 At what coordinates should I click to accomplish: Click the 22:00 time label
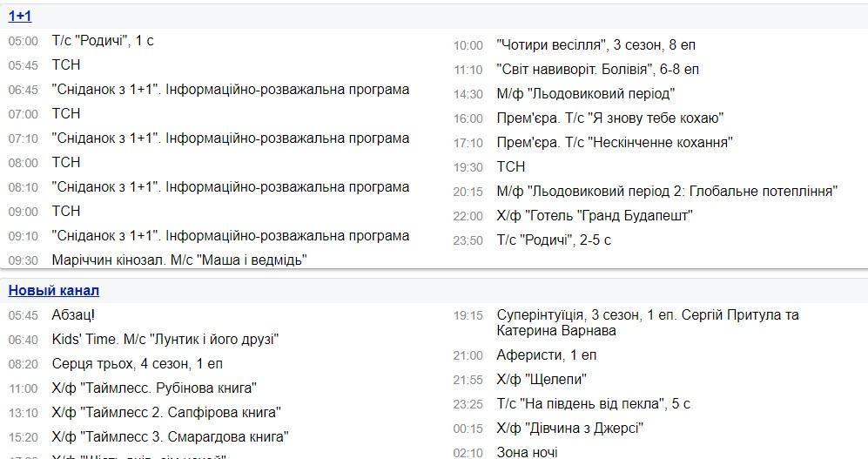click(468, 216)
